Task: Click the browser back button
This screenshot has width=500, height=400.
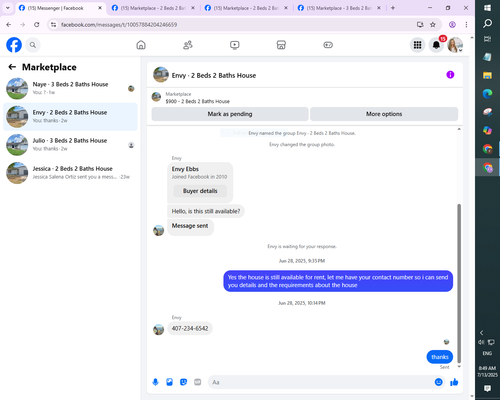Action: (9, 24)
